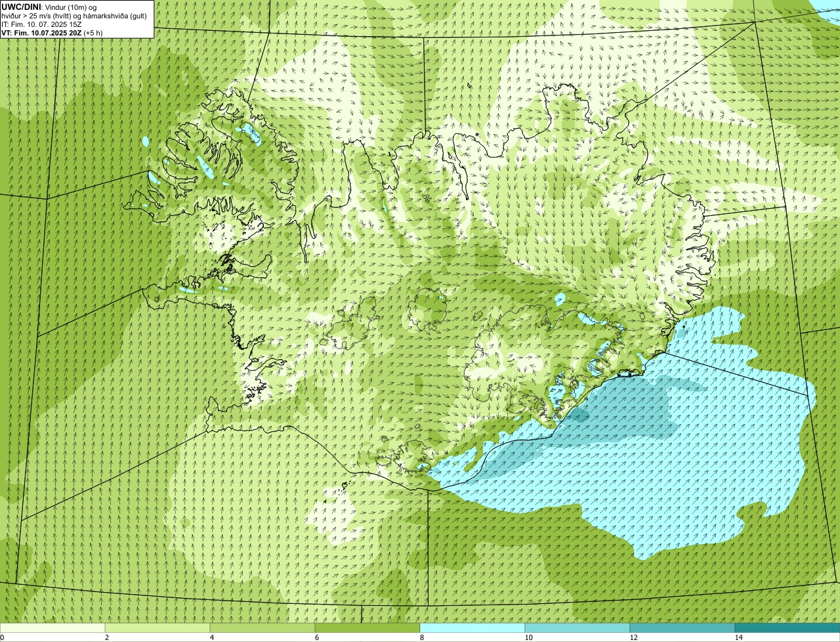Click the legend tick label "14"
The height and width of the screenshot is (642, 840).
point(738,637)
